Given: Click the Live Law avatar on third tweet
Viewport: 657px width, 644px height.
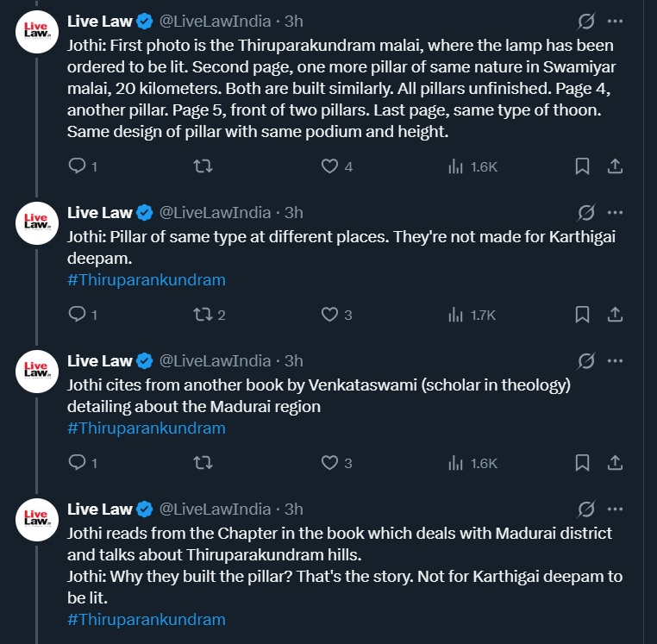Looking at the screenshot, I should point(36,371).
